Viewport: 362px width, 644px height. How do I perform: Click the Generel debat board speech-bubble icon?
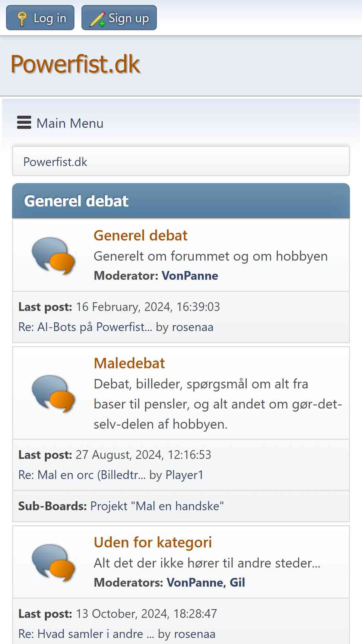point(53,256)
